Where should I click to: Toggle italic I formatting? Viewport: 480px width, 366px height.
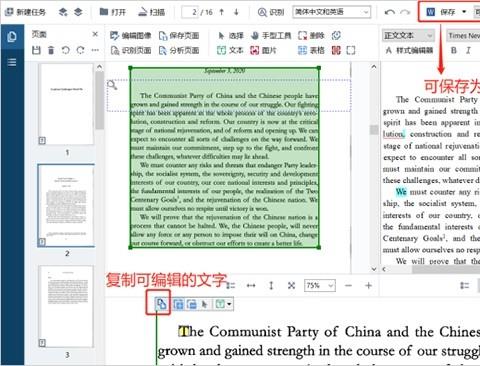pos(468,50)
